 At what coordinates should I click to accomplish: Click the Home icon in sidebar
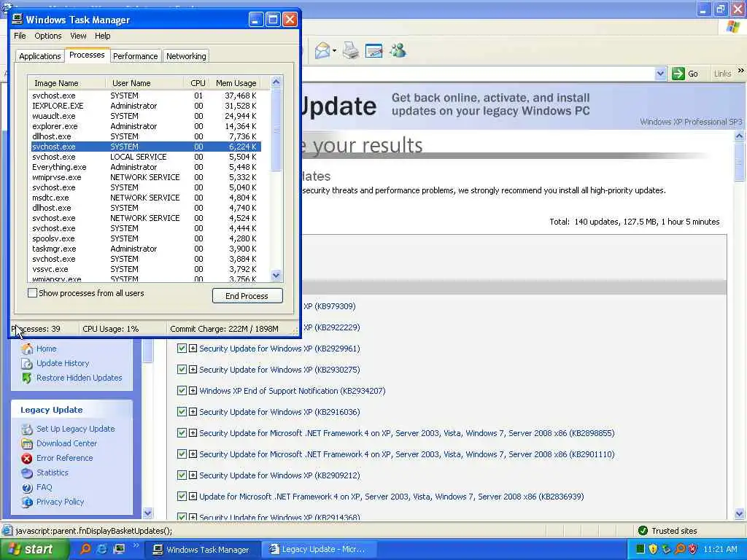pos(27,349)
